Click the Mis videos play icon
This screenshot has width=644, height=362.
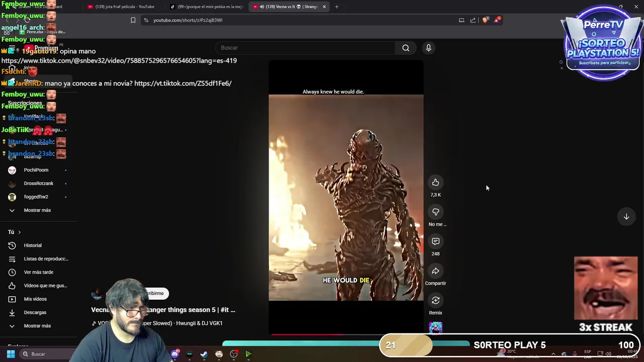pos(12,299)
